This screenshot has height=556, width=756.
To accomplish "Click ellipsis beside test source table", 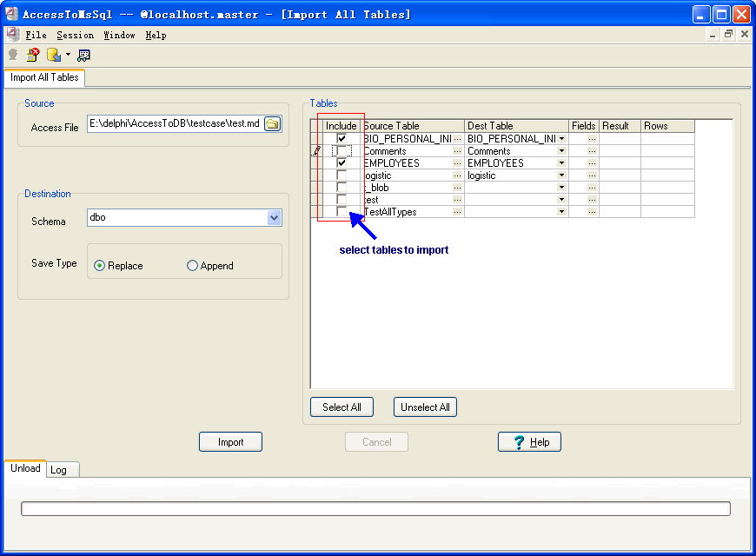I will (x=457, y=200).
